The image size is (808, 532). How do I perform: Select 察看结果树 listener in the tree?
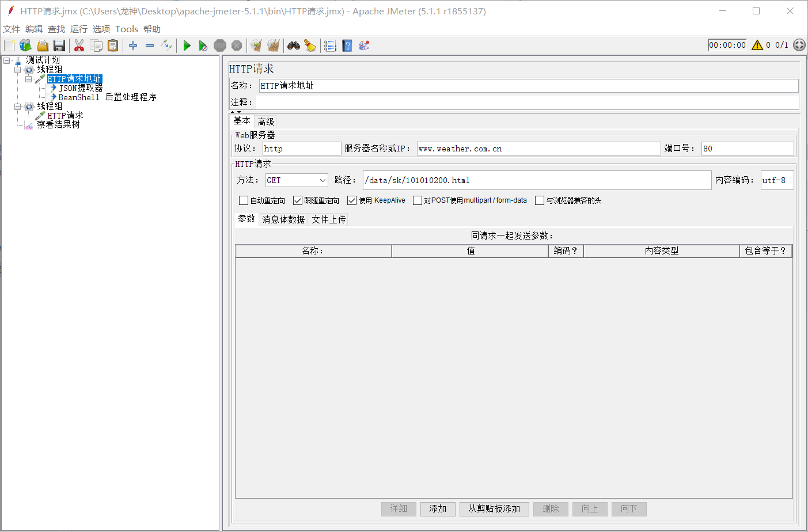tap(59, 124)
